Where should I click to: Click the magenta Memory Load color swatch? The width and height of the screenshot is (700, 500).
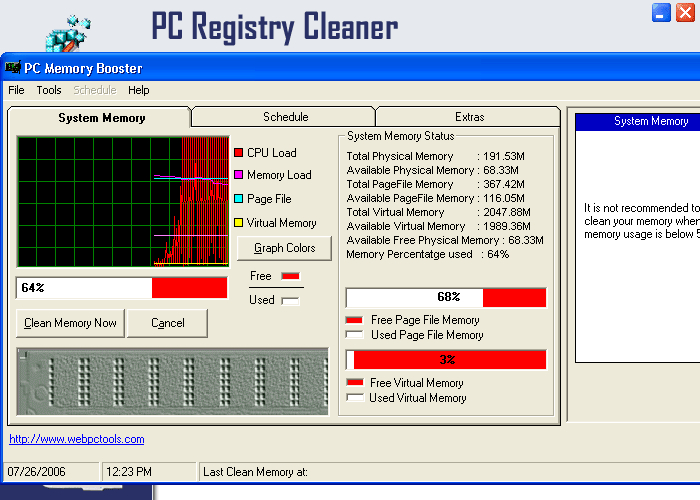click(238, 175)
